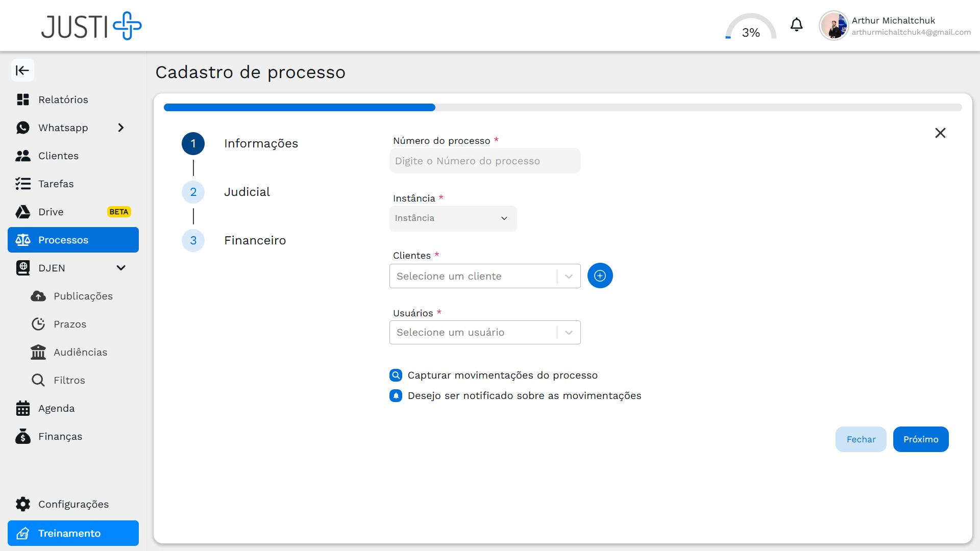Select the Whatsapp icon in the sidebar
The height and width of the screenshot is (551, 980).
(23, 128)
